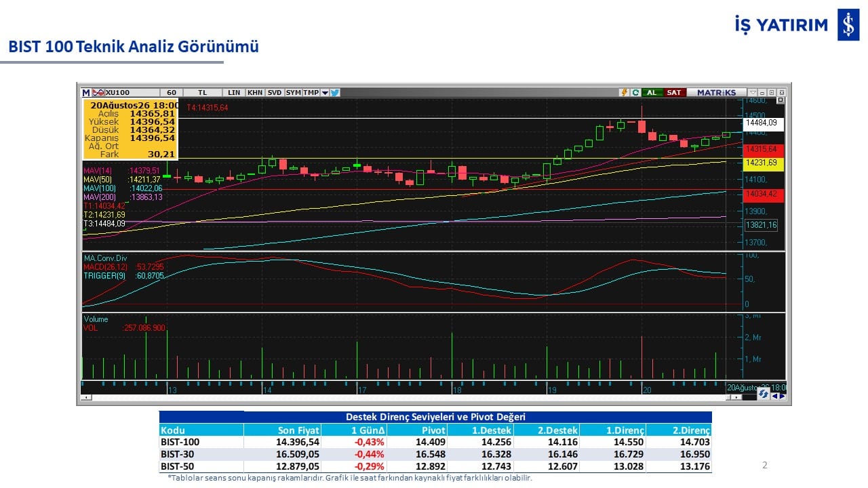Viewport: 868px width, 488px height.
Task: Click the İş Yatırım logo emblem
Action: 848,25
